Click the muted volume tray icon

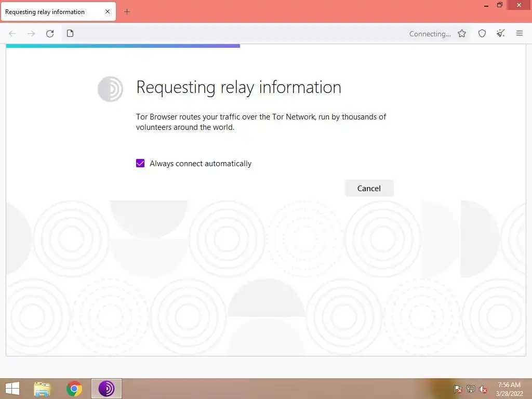pyautogui.click(x=483, y=389)
